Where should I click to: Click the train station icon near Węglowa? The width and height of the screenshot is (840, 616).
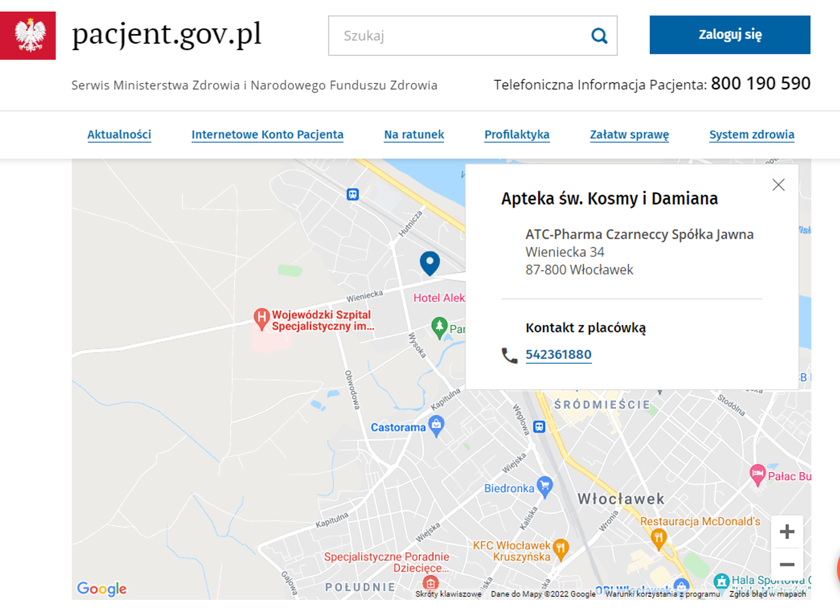tap(539, 427)
